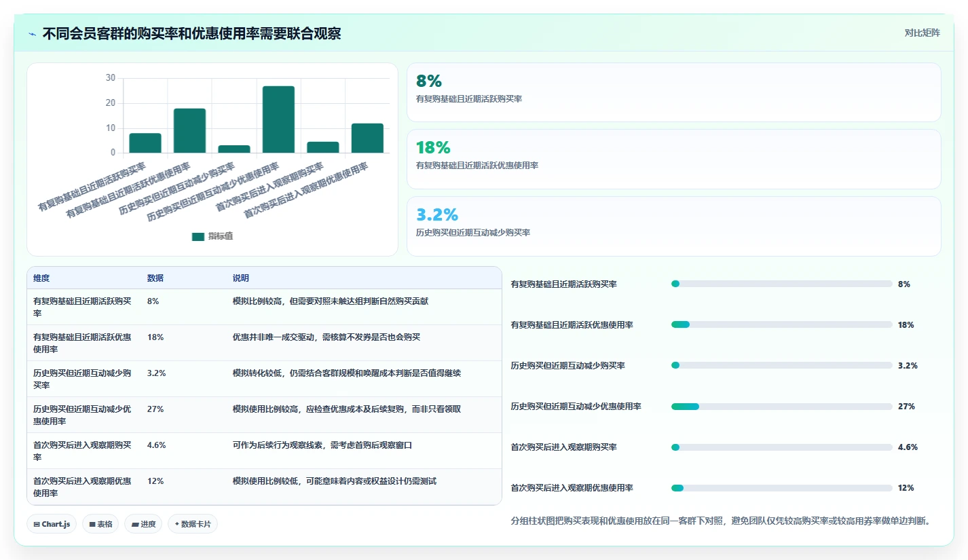Click the note starting 模拟转化较低

[x=347, y=373]
